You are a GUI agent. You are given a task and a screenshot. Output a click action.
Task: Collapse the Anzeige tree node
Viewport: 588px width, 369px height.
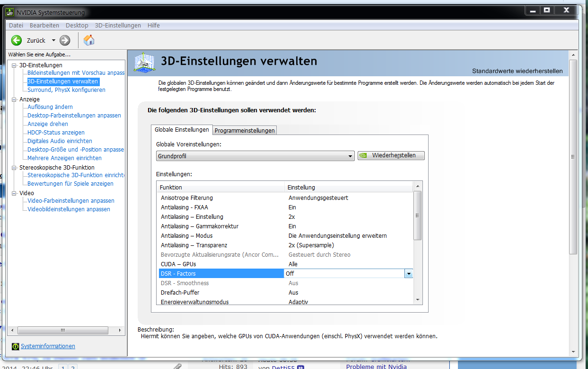(14, 99)
